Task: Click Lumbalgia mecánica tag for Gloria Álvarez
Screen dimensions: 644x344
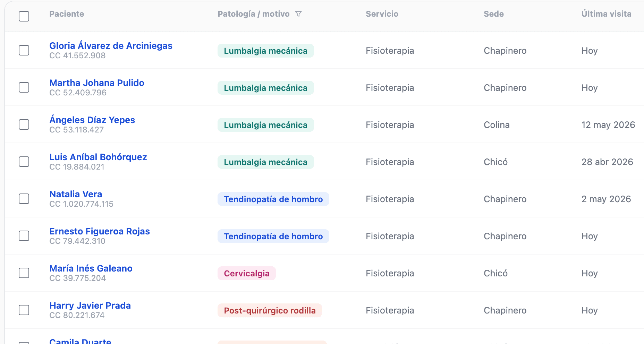Action: 266,51
